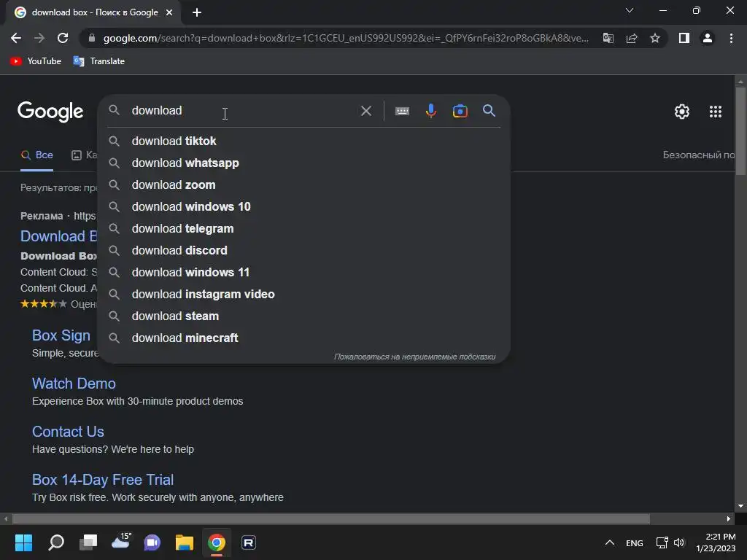The image size is (747, 560).
Task: Open a new browser tab
Action: pos(197,12)
